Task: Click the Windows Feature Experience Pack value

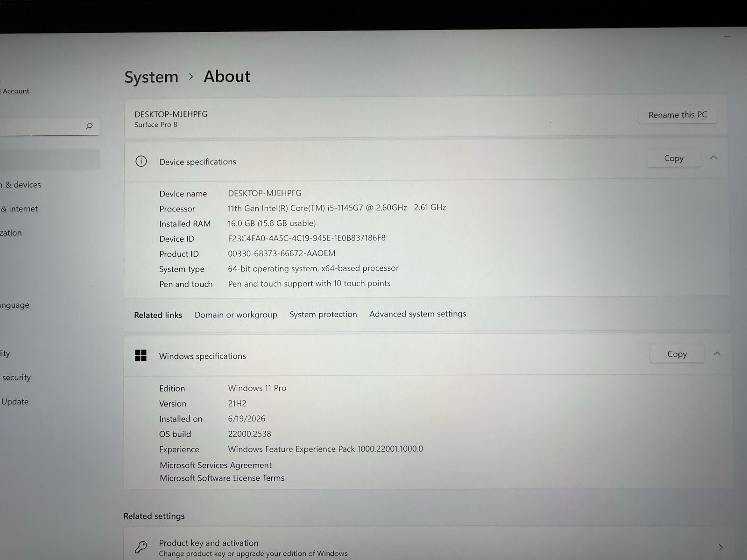Action: click(325, 449)
